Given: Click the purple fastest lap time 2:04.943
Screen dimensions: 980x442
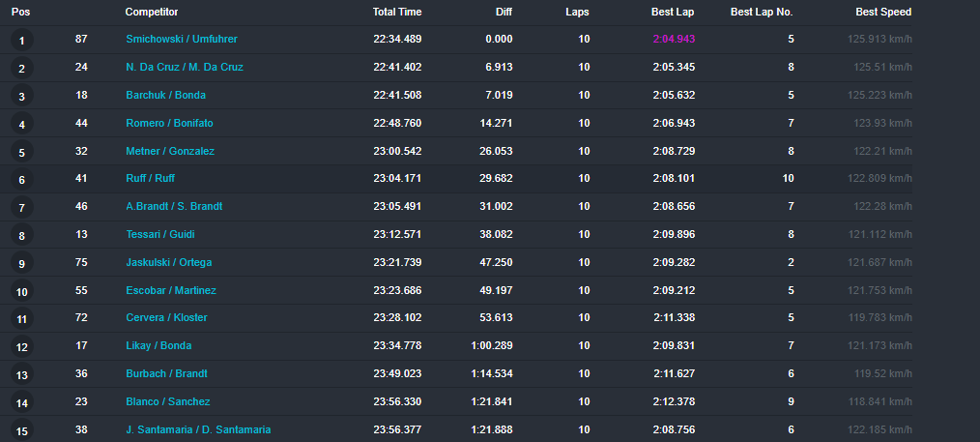Looking at the screenshot, I should [x=674, y=39].
